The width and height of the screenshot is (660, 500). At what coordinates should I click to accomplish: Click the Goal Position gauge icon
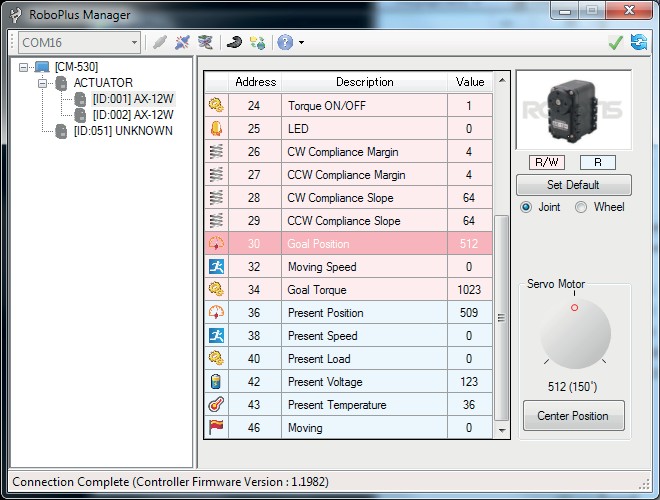tap(215, 244)
